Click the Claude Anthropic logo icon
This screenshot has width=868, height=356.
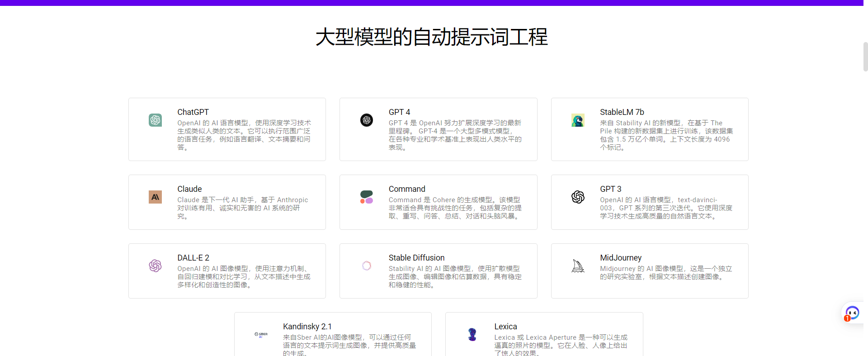155,197
